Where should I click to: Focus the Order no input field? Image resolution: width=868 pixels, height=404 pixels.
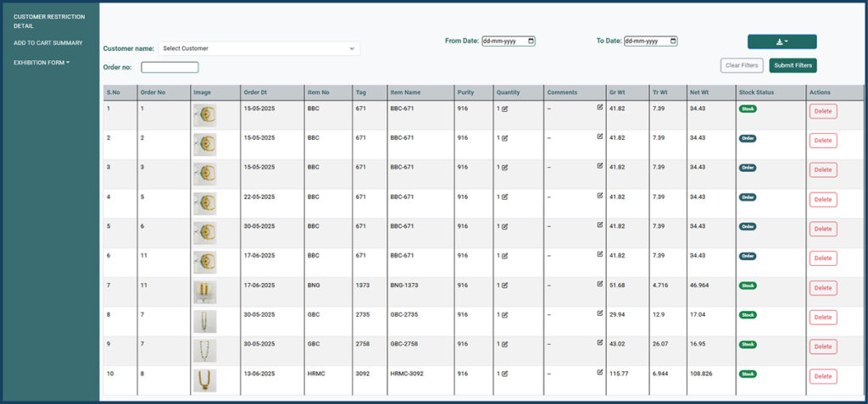170,68
